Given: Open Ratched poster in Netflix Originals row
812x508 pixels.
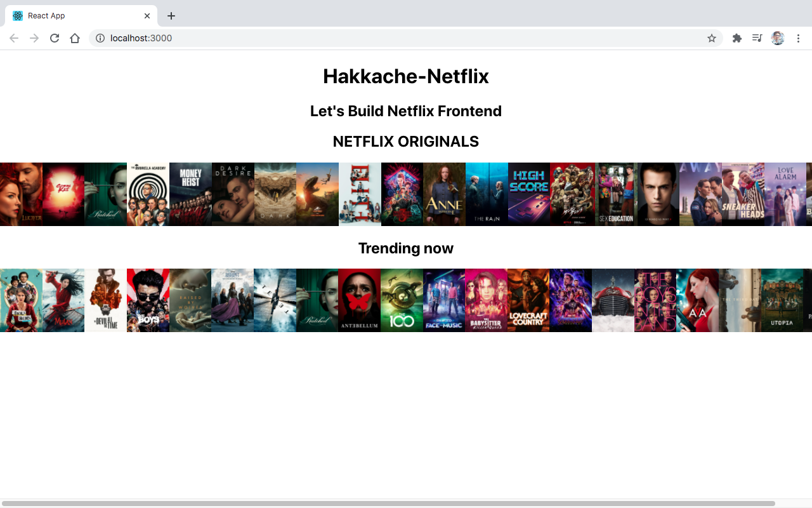Looking at the screenshot, I should point(106,194).
